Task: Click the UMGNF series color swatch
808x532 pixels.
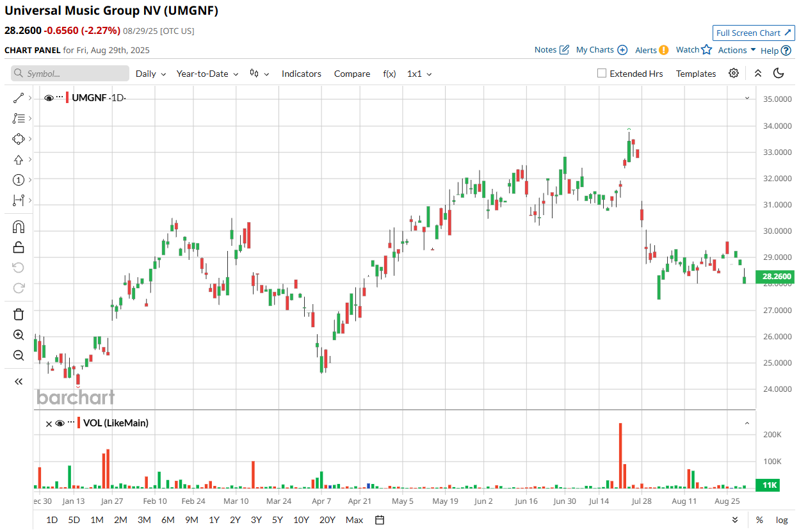Action: (68, 98)
